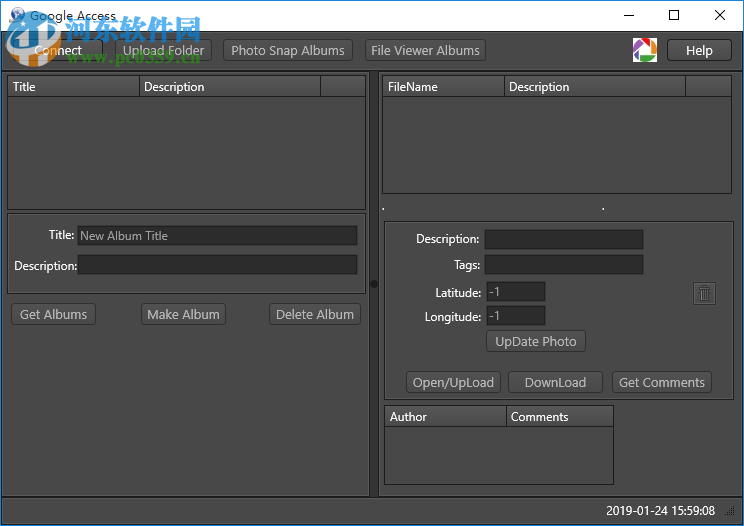Screen dimensions: 744x526
Task: Select the photo Tags text field
Action: (564, 265)
